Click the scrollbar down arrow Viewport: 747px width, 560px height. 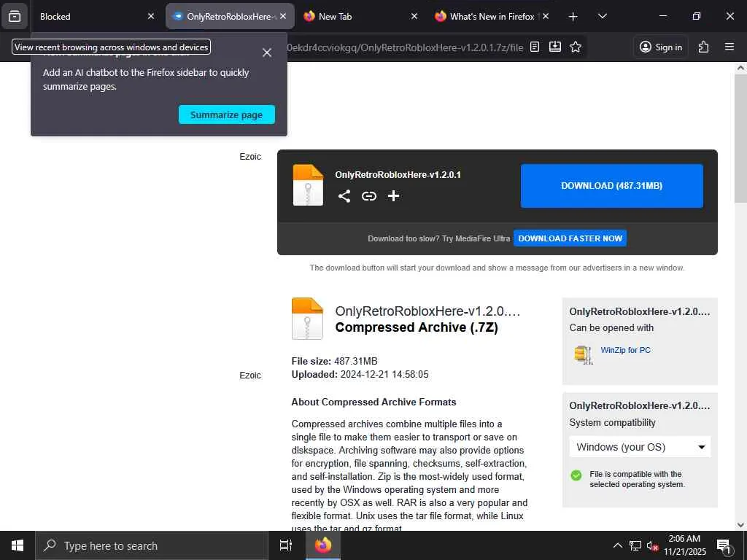(x=740, y=525)
